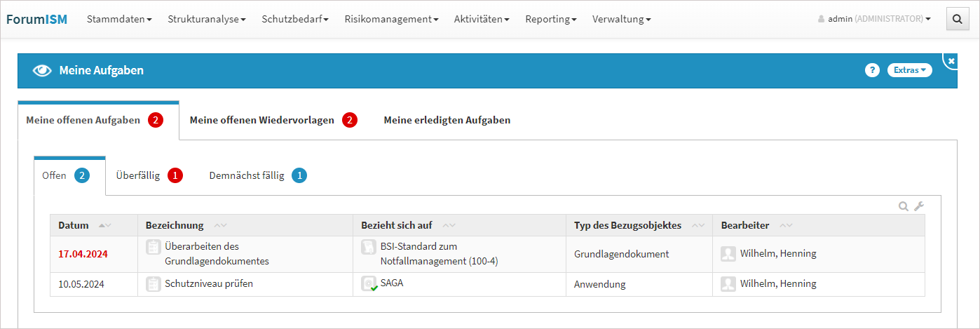Click user avatar in first table row

click(x=728, y=254)
